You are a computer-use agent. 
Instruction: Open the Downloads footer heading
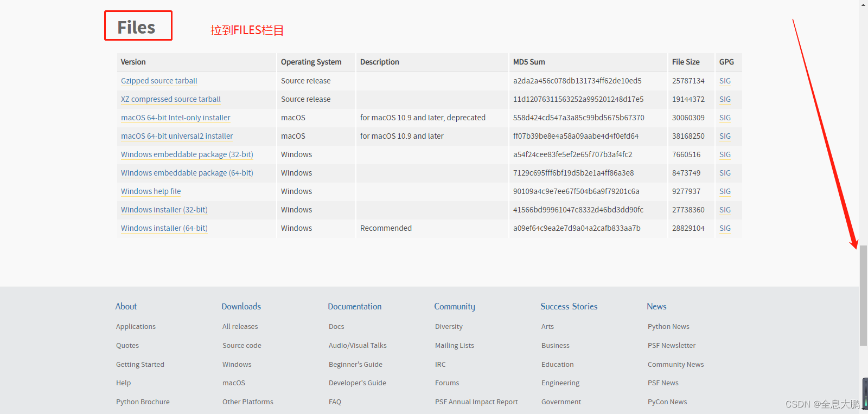point(241,307)
